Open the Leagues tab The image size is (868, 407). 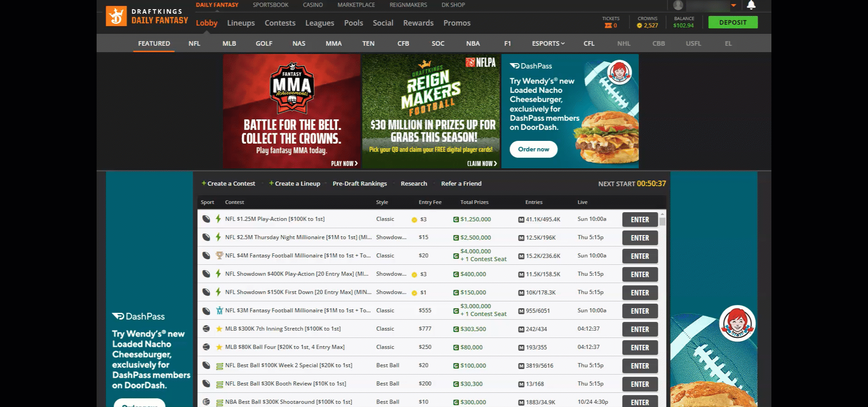pos(320,23)
